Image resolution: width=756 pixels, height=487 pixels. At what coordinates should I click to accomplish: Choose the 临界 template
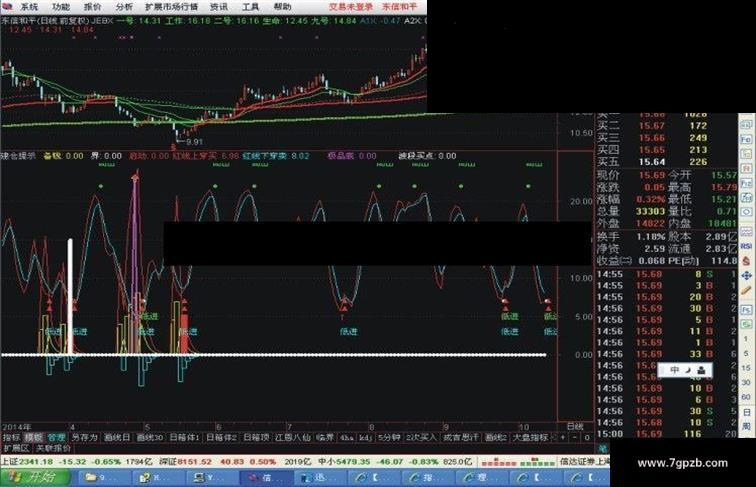325,437
